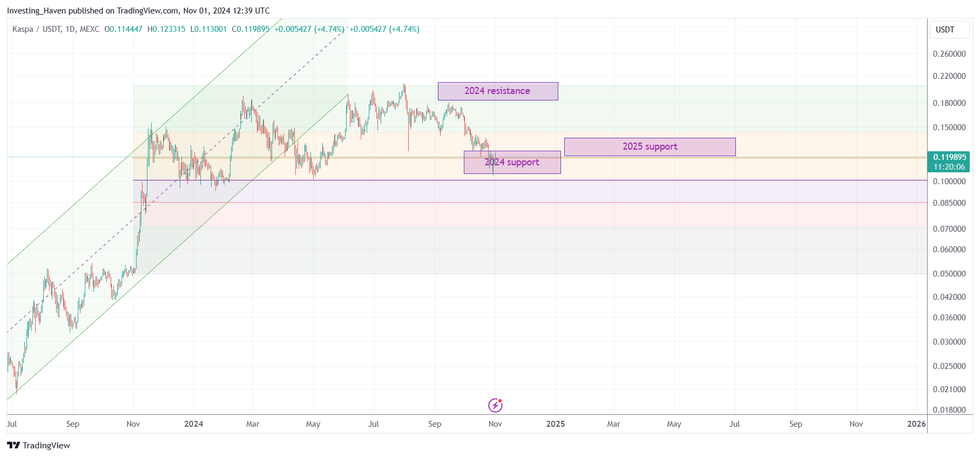Click the 2025 label on time axis

click(x=556, y=424)
